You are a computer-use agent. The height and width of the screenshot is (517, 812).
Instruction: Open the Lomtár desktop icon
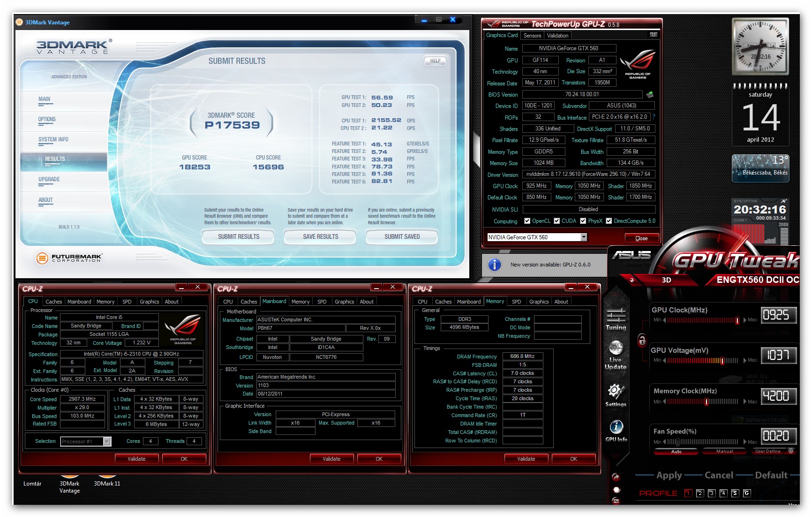32,484
